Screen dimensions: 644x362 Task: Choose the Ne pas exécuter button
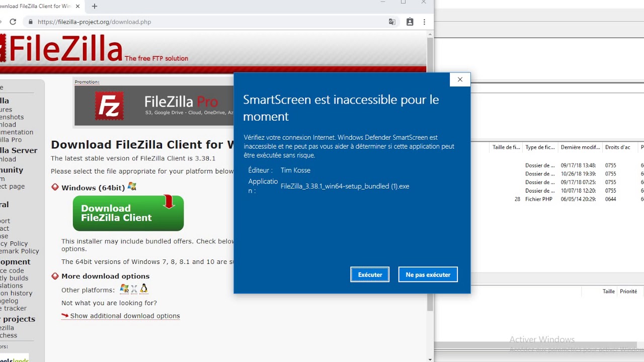click(428, 275)
